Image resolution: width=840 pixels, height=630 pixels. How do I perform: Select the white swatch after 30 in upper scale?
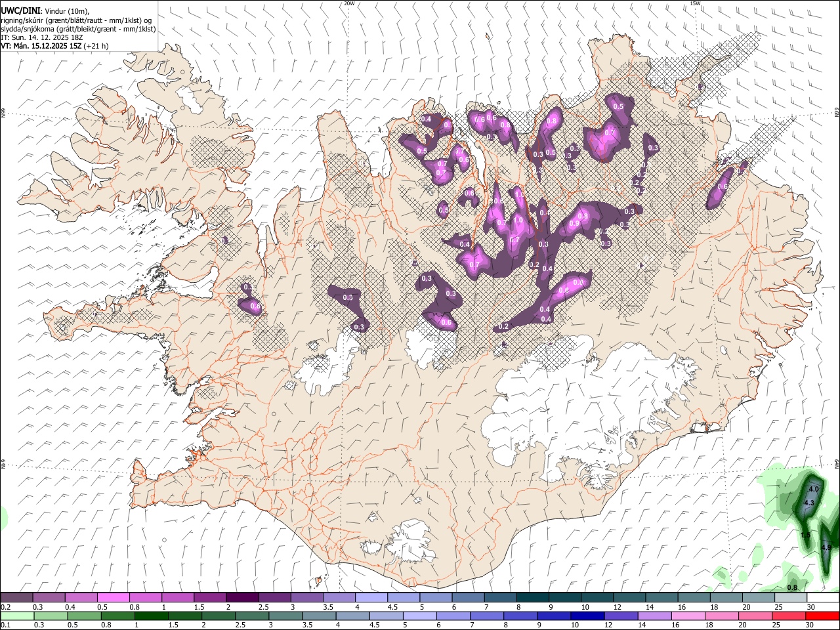(822, 598)
